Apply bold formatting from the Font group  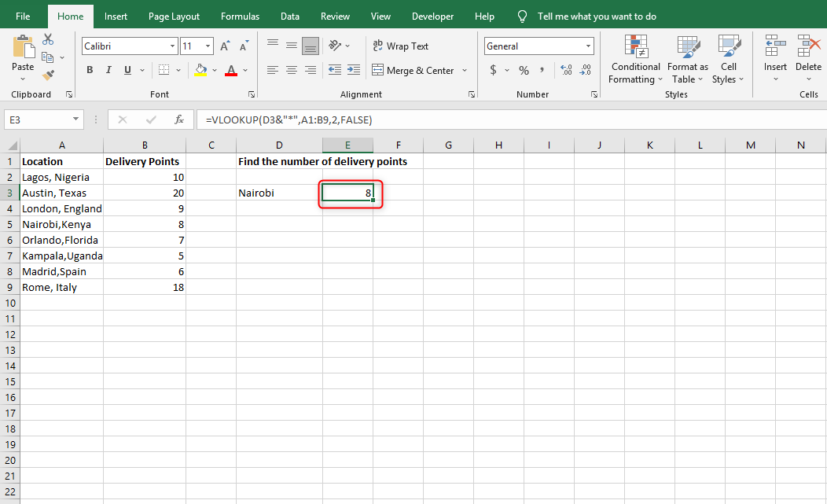tap(89, 70)
